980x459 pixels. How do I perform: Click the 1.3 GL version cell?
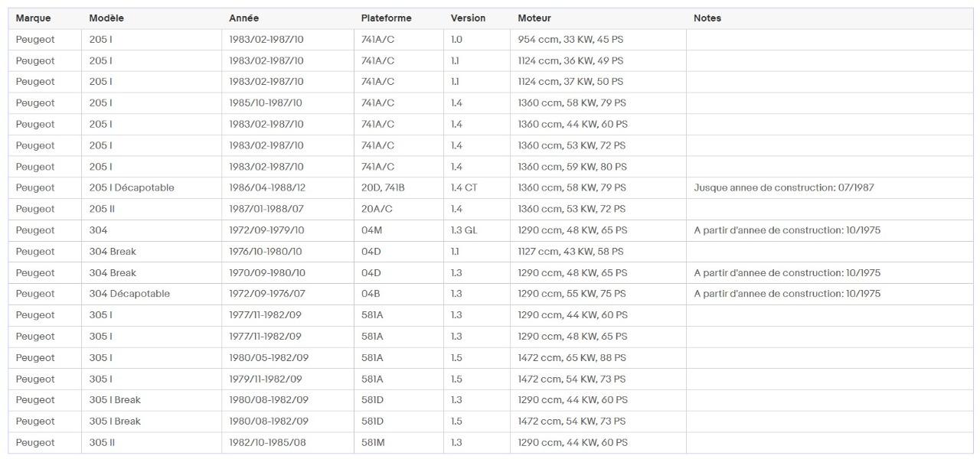463,230
